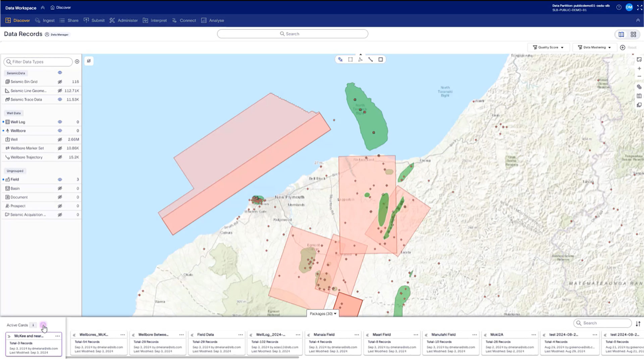Select the rectangle selection map tool
Viewport: 644px width, 359px height.
(350, 59)
